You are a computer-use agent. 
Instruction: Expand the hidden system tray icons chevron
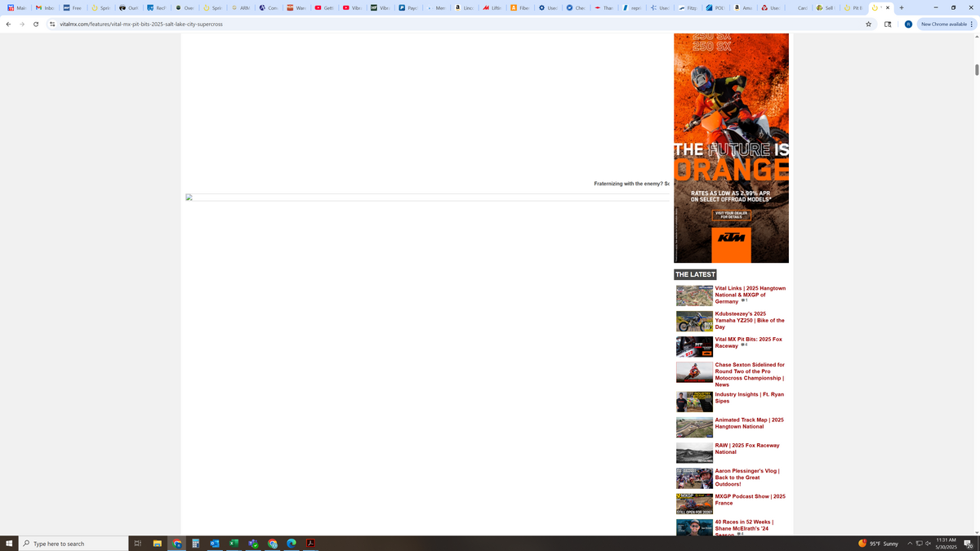910,544
